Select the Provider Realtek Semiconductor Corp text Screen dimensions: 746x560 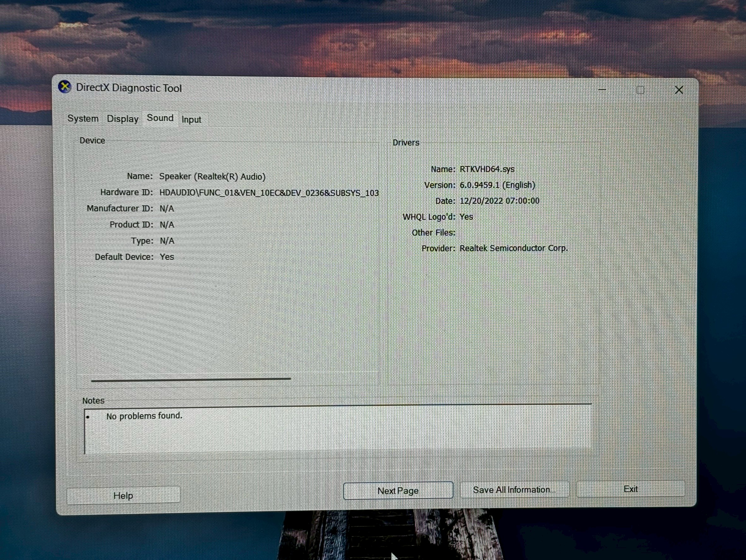coord(514,248)
